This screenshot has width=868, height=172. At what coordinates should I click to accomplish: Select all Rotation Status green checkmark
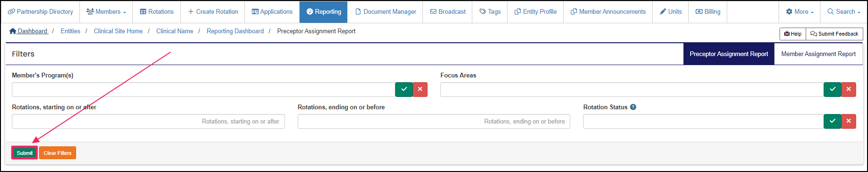click(832, 121)
